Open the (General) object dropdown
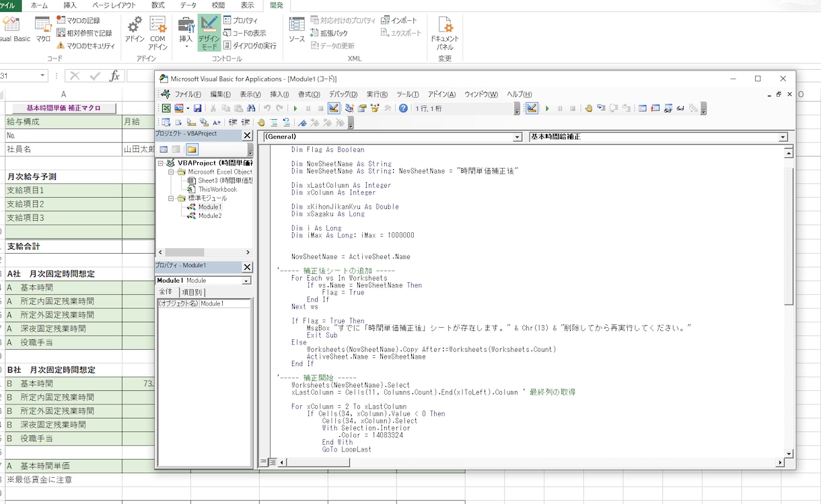This screenshot has height=504, width=821. [x=517, y=137]
